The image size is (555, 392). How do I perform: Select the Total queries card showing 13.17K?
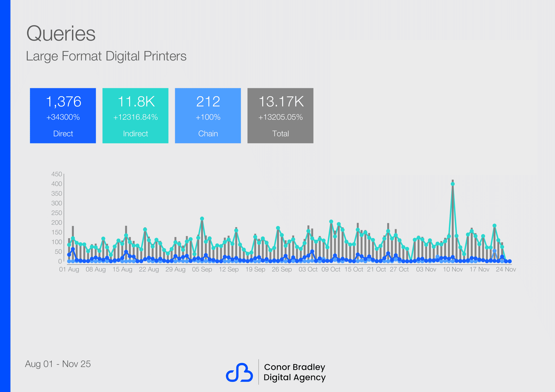pos(280,116)
